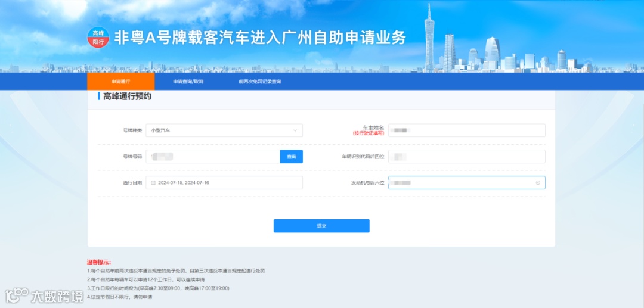Open the 申请通行 tab
This screenshot has height=308, width=644.
(120, 82)
